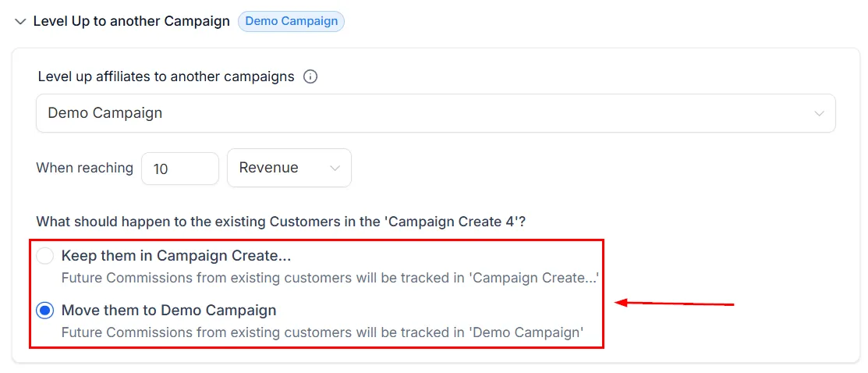Image resolution: width=868 pixels, height=373 pixels.
Task: Click the Revenue dropdown arrow icon
Action: pos(335,168)
